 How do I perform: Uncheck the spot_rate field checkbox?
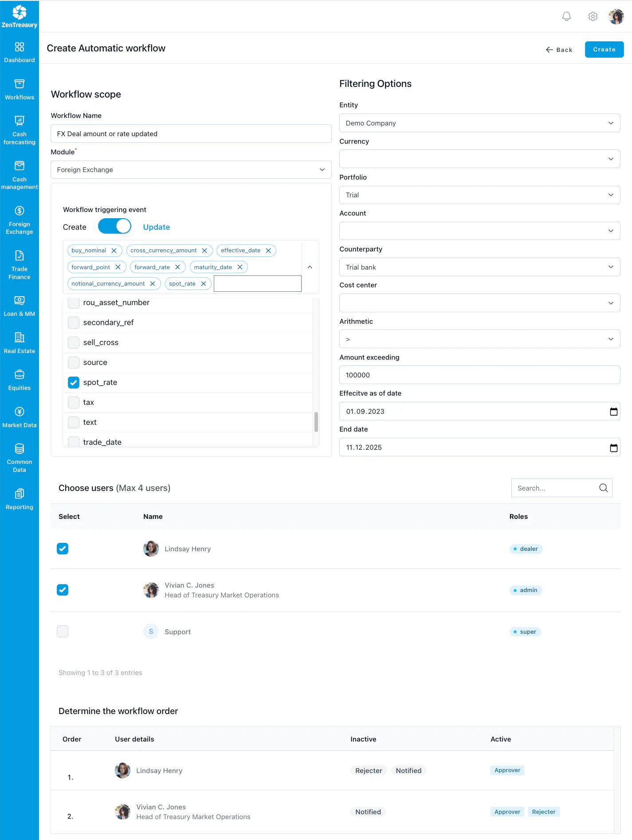(x=74, y=382)
